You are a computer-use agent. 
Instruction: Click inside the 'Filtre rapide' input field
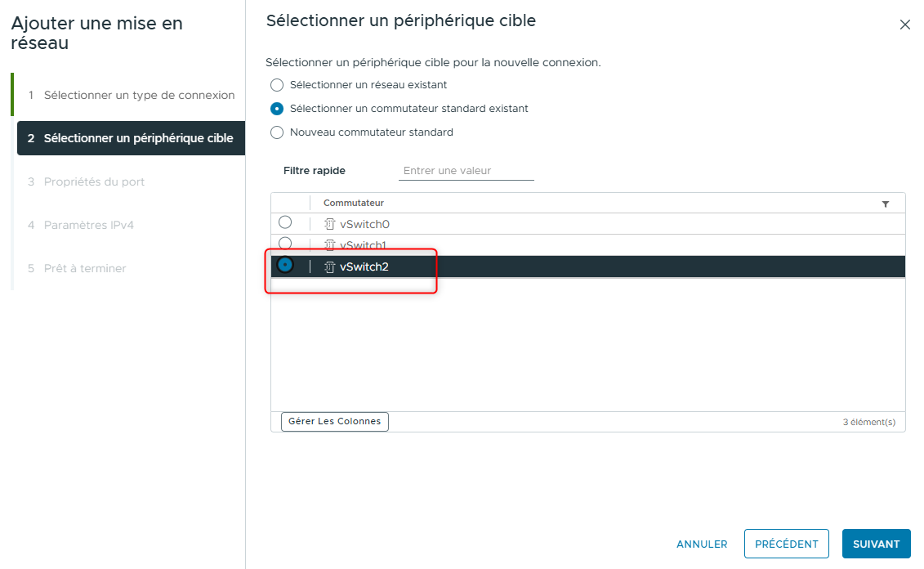pyautogui.click(x=466, y=170)
